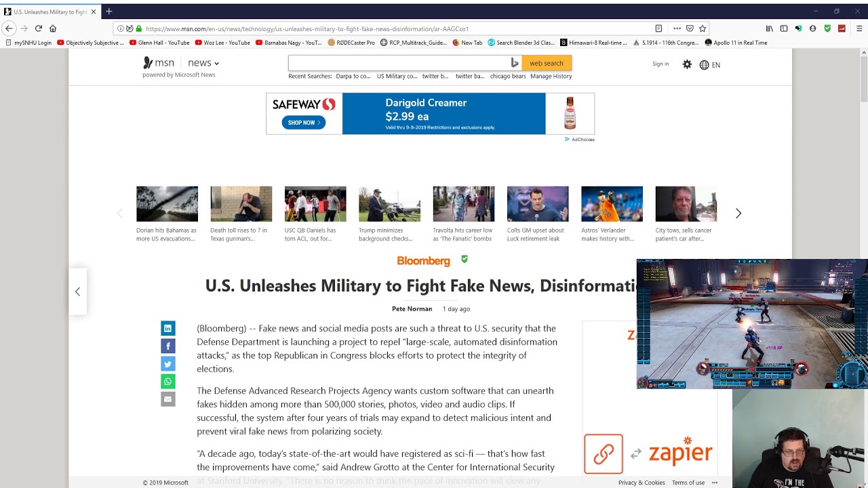Screen dimensions: 868x488
Task: Focus the MSN search box
Action: coord(399,63)
